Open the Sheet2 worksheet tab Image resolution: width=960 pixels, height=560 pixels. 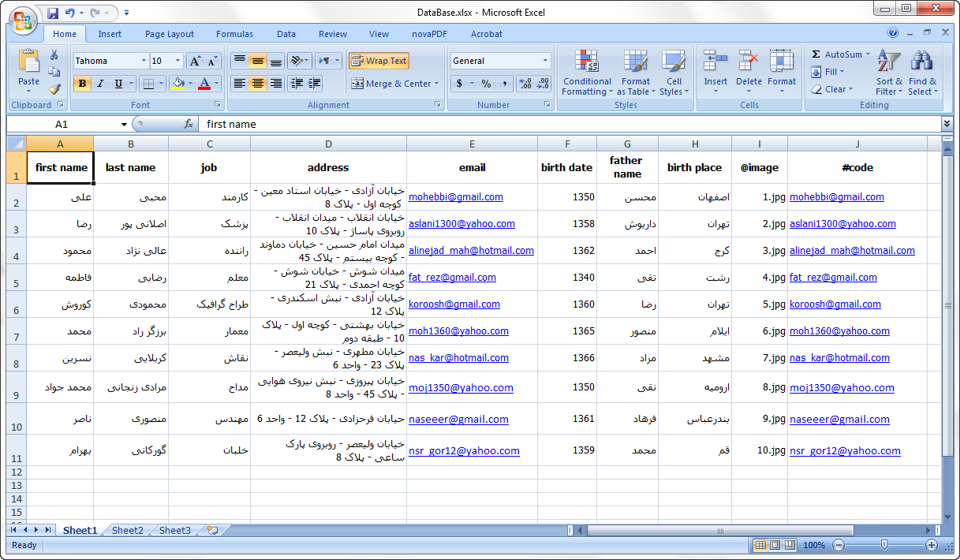(128, 531)
